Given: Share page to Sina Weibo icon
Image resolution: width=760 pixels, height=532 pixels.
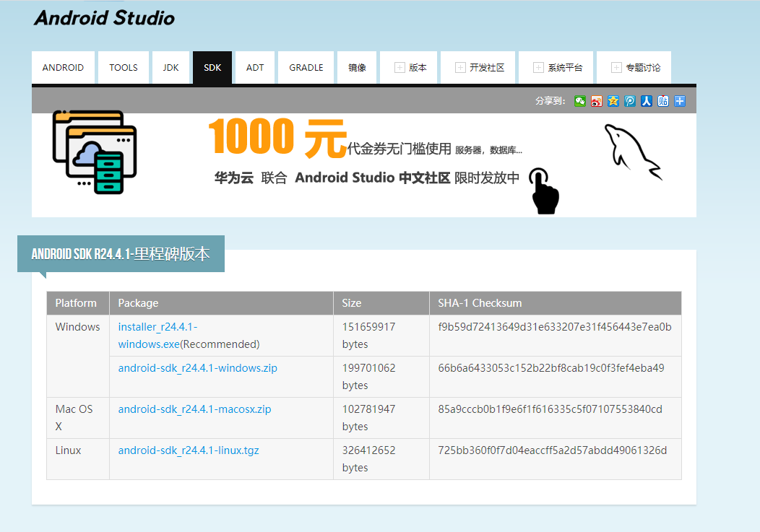Looking at the screenshot, I should (x=596, y=101).
